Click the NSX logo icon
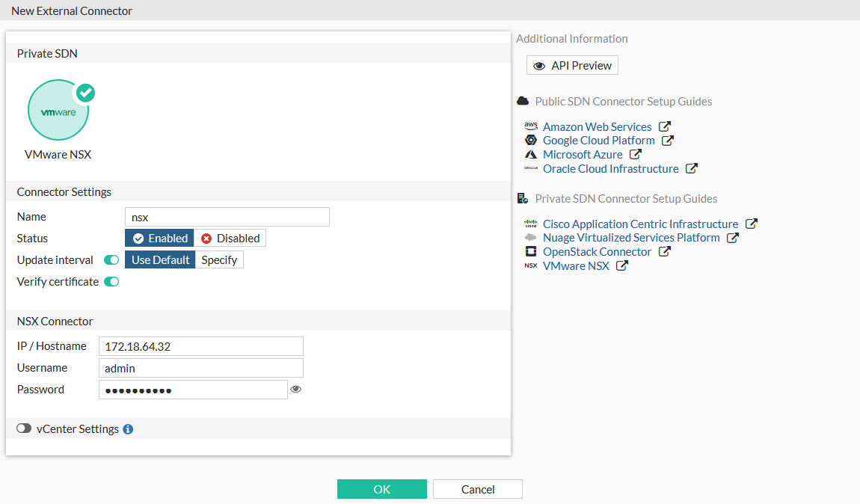 pos(530,265)
